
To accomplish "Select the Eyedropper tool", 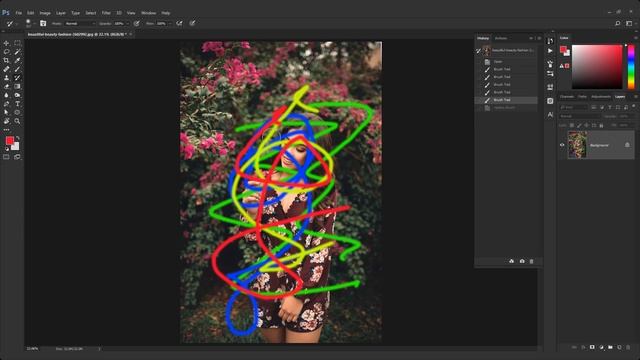I will coord(17,60).
